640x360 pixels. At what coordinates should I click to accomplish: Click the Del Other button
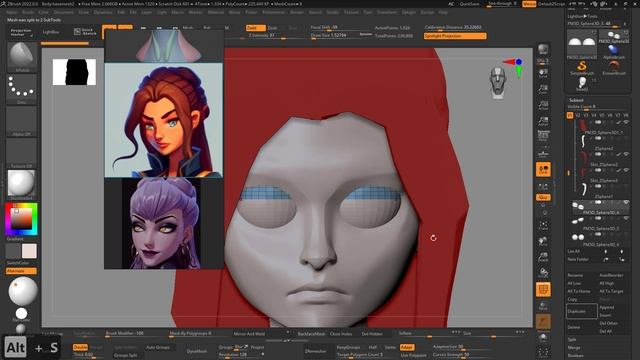(x=608, y=323)
